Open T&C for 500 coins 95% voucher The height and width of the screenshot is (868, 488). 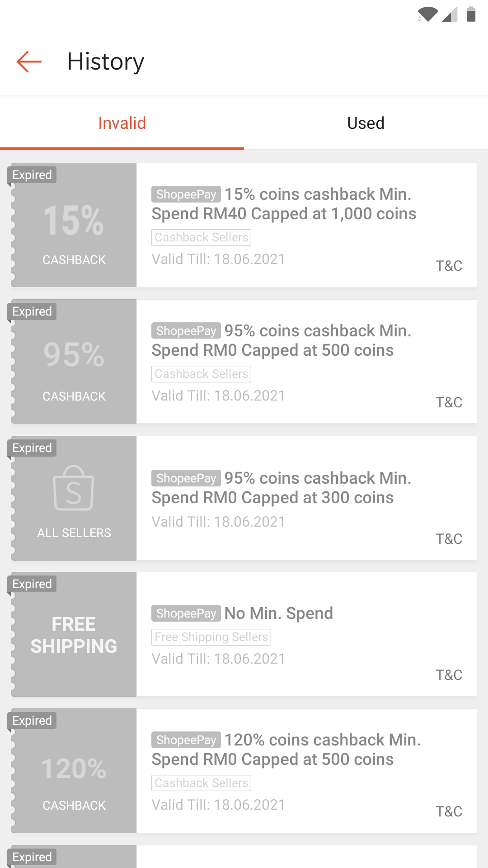pos(449,402)
